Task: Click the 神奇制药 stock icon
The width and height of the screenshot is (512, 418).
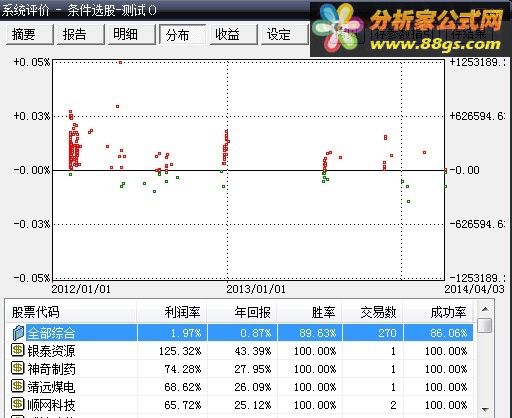Action: (18, 368)
